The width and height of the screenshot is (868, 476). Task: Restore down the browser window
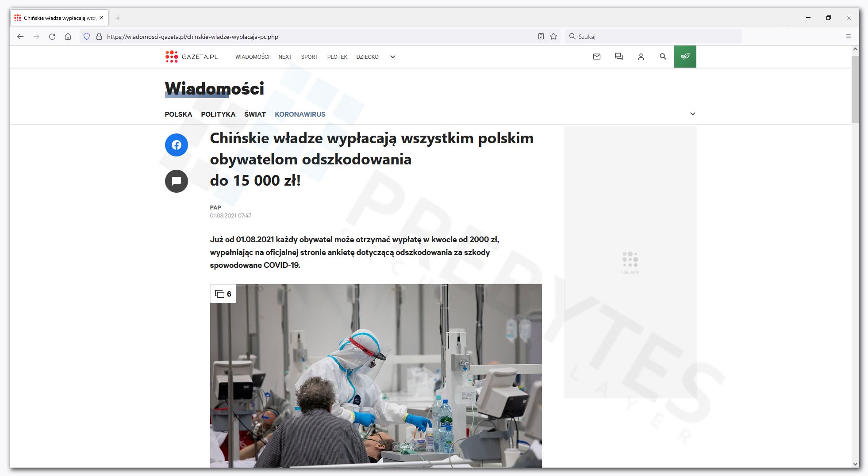click(x=829, y=18)
